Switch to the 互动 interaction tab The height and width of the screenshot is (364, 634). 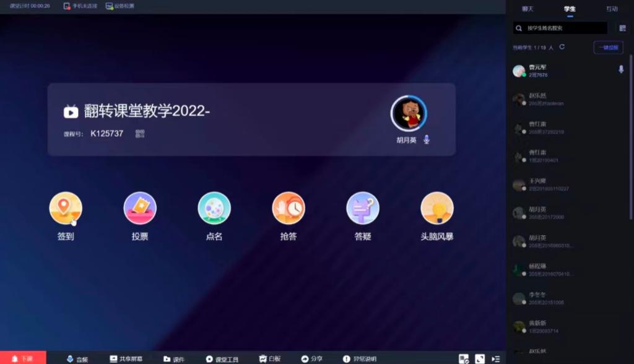click(x=612, y=9)
